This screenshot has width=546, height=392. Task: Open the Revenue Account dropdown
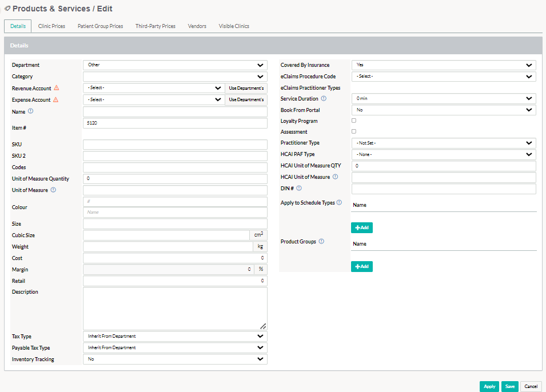[154, 88]
